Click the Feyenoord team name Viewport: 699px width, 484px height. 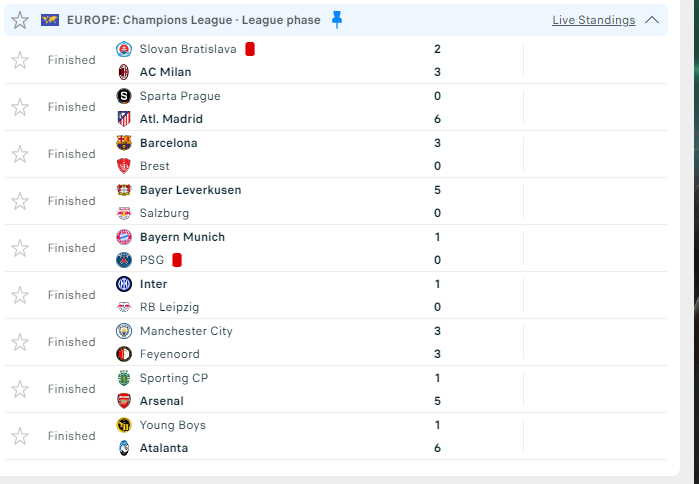[x=170, y=354]
